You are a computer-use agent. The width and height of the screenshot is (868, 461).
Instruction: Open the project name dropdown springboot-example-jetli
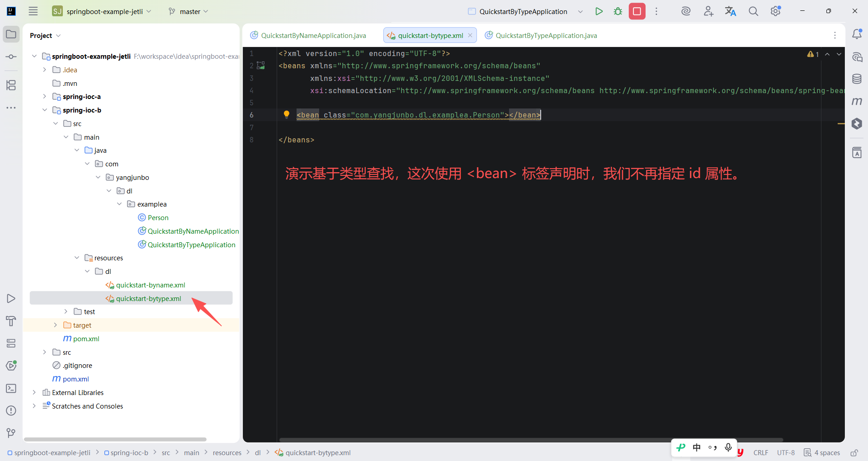[x=102, y=11]
